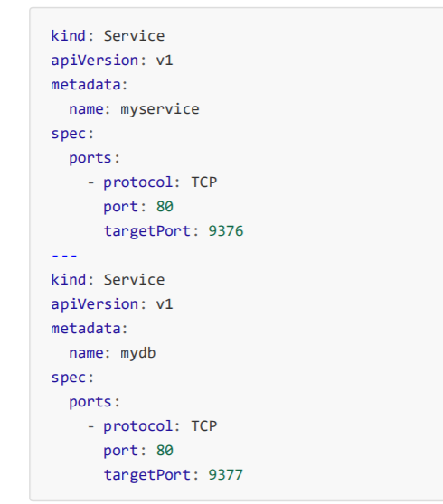Click the Service value in mydb document
Screen dimensions: 443x504
click(x=134, y=280)
